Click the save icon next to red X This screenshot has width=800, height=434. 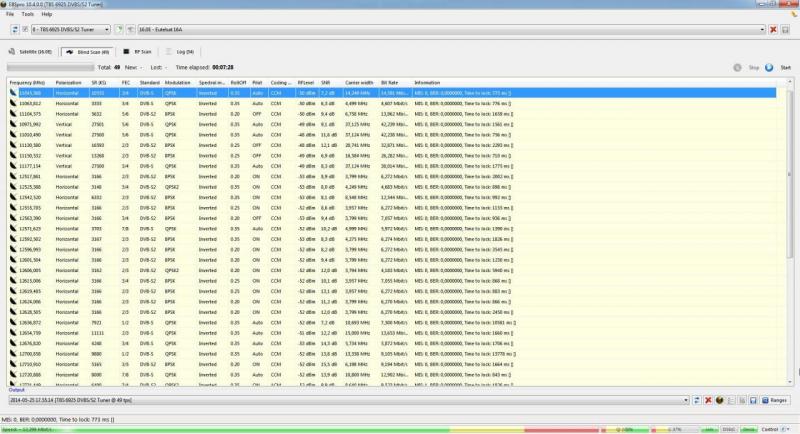(785, 30)
